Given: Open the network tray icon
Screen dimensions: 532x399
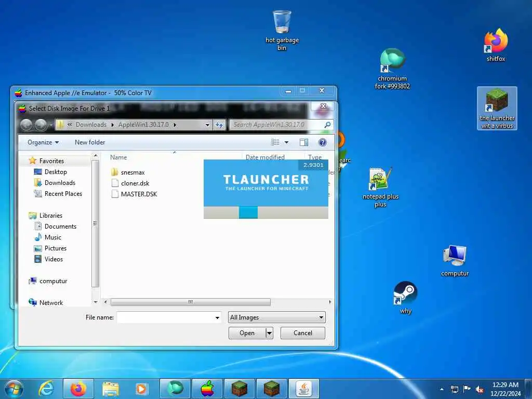Looking at the screenshot, I should tap(454, 389).
